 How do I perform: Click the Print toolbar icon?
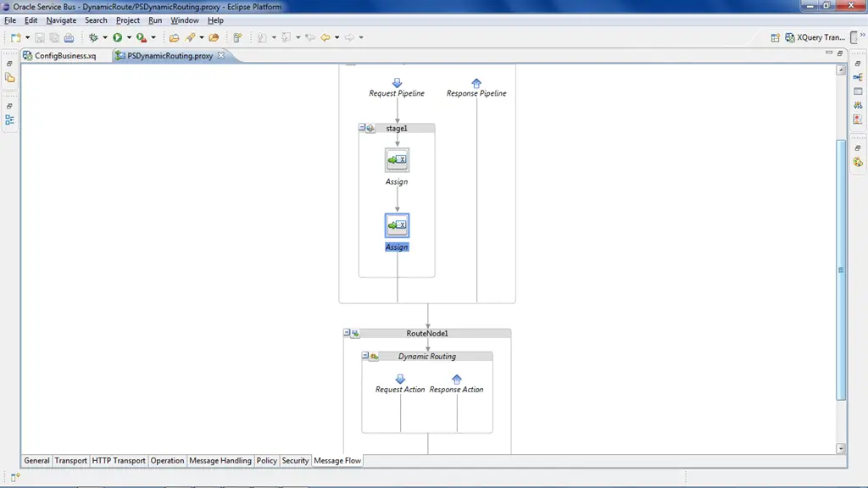point(69,37)
